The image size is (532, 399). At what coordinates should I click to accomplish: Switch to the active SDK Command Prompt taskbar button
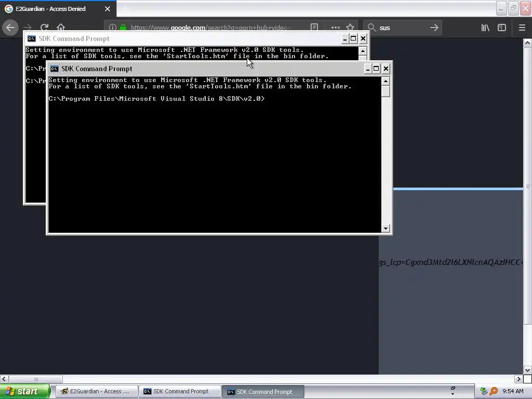click(x=263, y=392)
